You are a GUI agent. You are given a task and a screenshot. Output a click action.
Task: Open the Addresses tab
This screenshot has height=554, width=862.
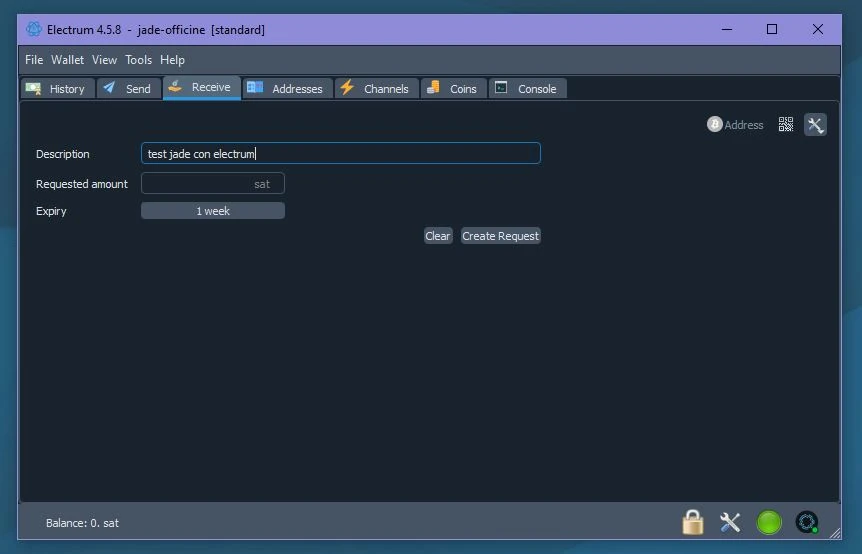(286, 89)
